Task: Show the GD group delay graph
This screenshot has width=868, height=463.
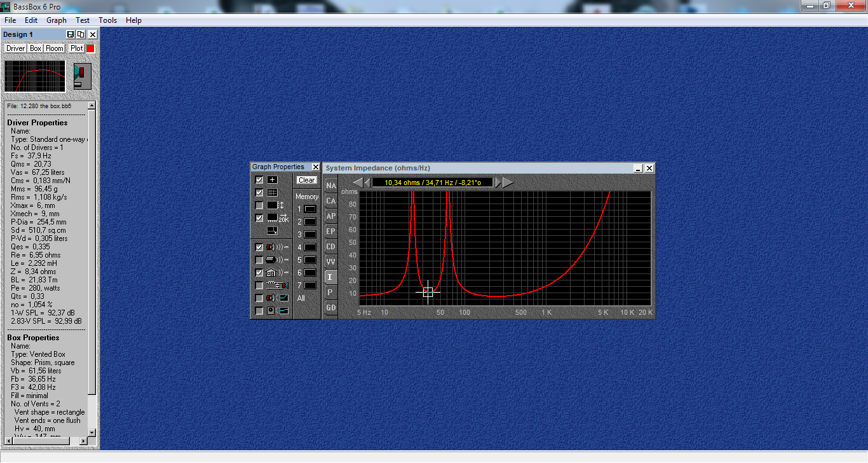Action: pyautogui.click(x=331, y=308)
